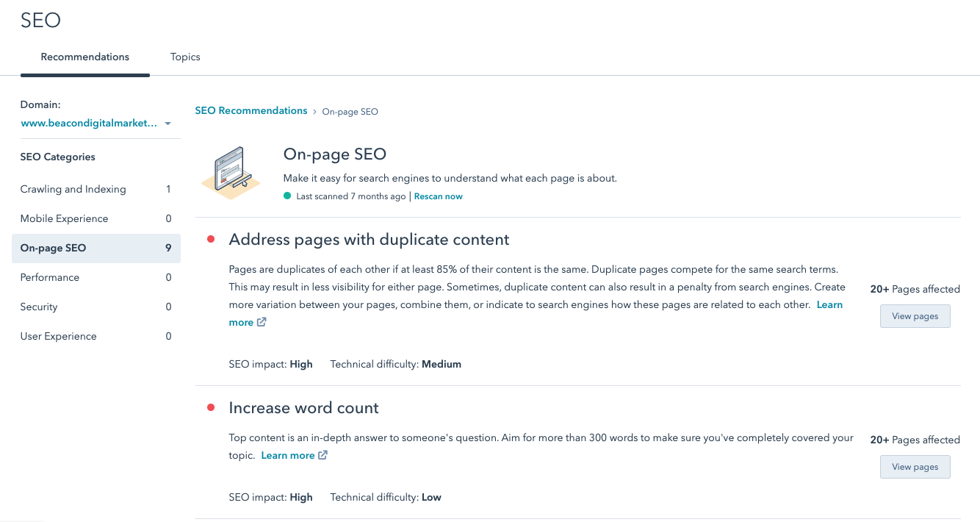Open Learn more about duplicate content

(x=829, y=304)
